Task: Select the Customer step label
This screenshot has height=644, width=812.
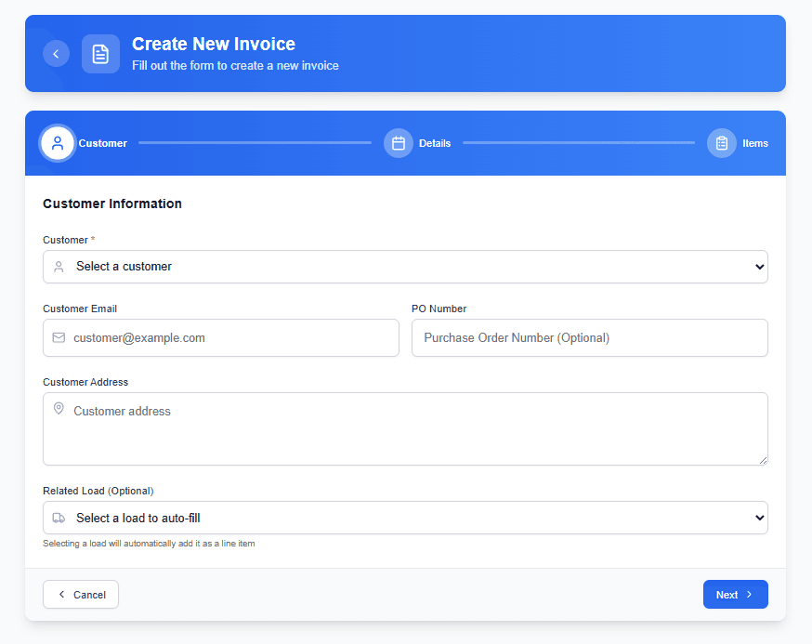Action: click(103, 143)
